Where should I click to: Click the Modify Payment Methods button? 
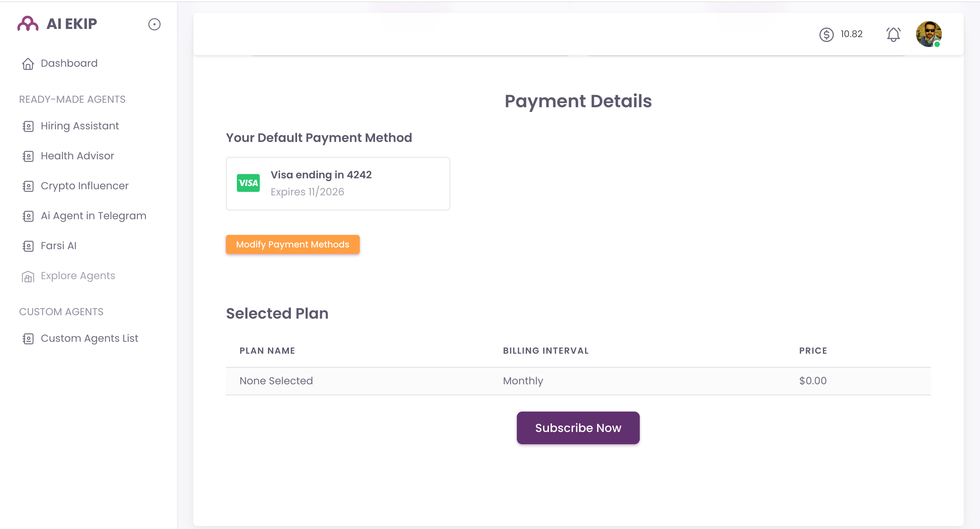293,244
